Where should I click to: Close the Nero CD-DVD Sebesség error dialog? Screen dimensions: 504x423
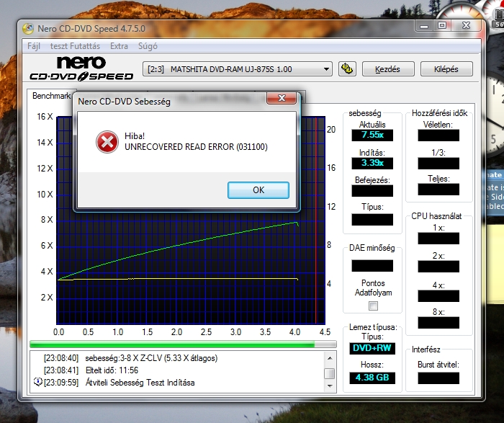click(x=282, y=98)
